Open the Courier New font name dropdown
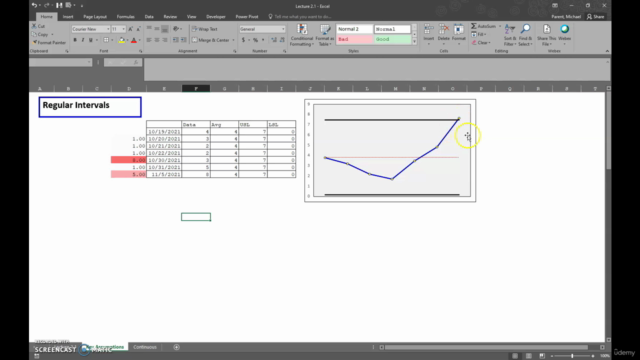 (108, 29)
